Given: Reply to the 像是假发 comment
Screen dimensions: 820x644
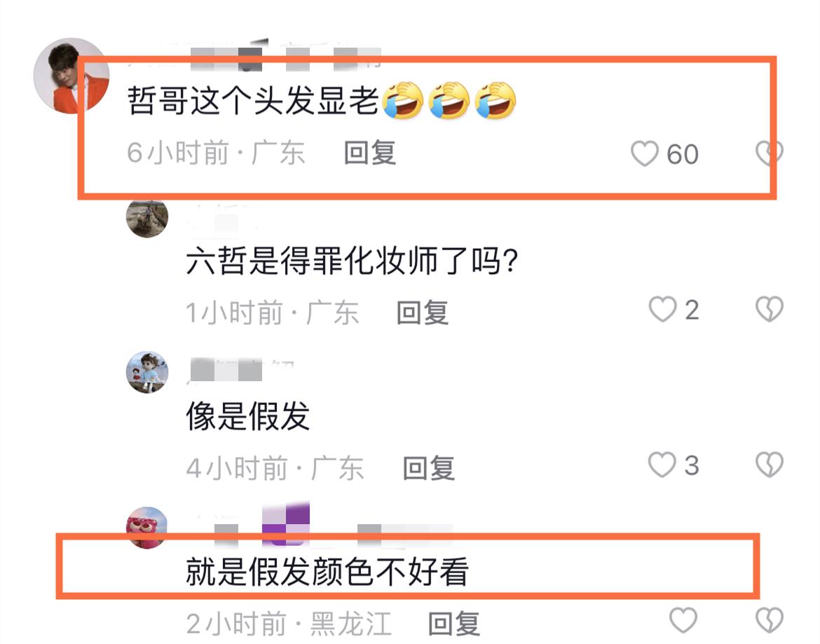Looking at the screenshot, I should point(429,468).
